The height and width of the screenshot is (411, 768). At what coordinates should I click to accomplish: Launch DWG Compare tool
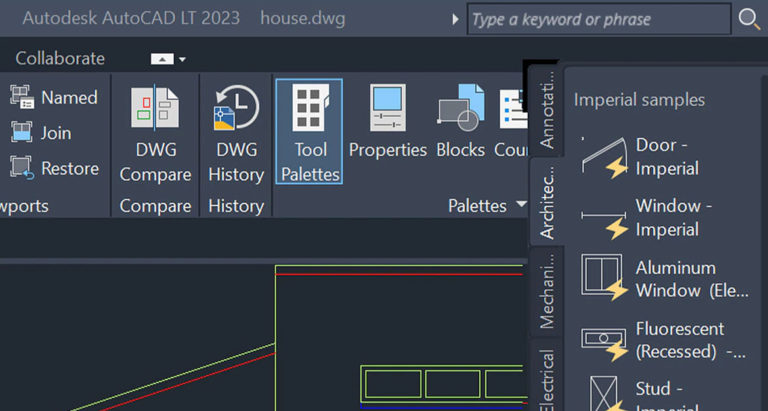(155, 133)
